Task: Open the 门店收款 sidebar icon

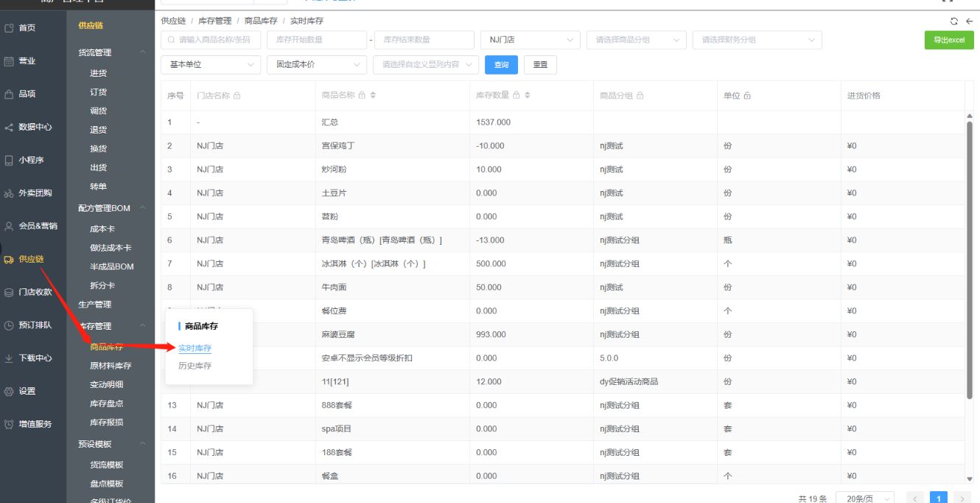Action: [x=9, y=292]
